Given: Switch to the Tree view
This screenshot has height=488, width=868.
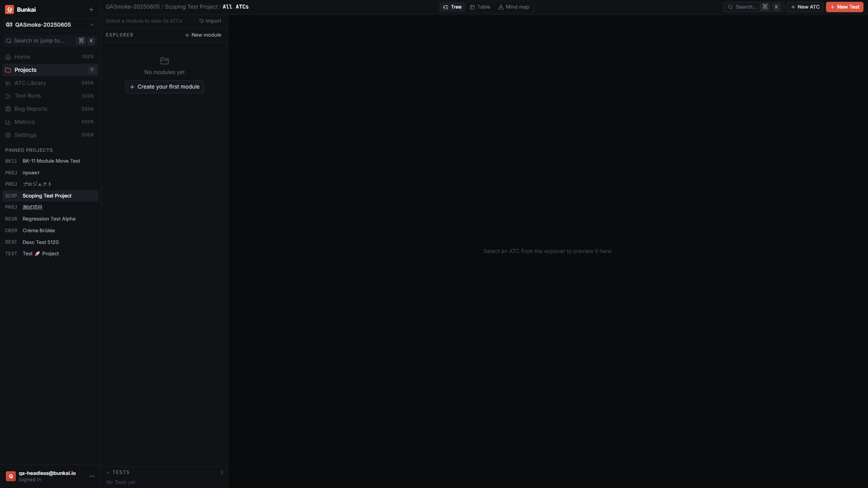Looking at the screenshot, I should pos(453,7).
